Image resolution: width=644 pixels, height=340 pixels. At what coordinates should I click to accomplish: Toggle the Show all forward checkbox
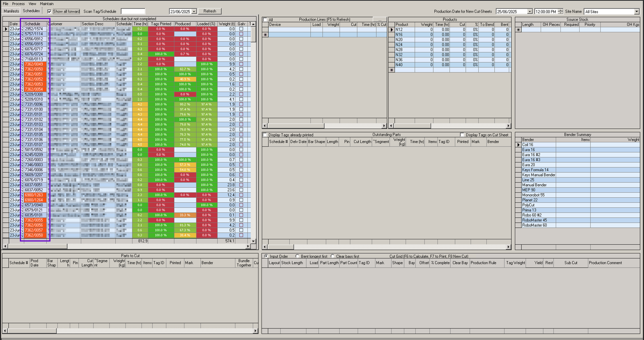coord(49,12)
